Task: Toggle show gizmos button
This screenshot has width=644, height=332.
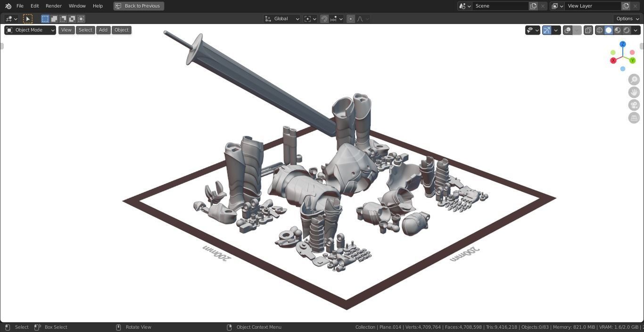Action: (547, 30)
